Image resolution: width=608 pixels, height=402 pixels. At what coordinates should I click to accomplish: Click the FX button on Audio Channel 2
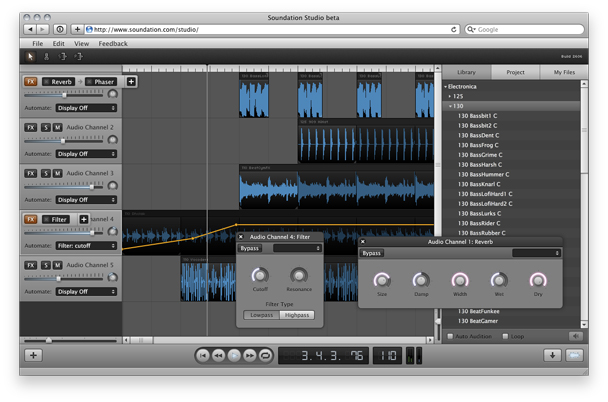31,128
